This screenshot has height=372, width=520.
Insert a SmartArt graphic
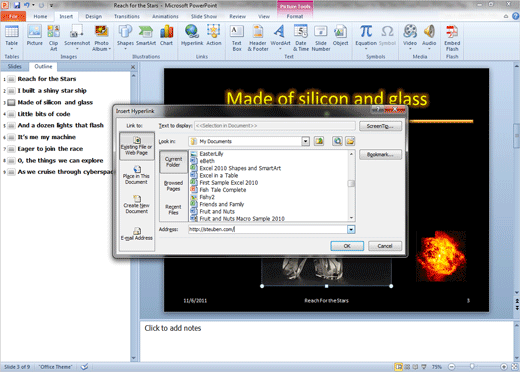click(x=146, y=35)
